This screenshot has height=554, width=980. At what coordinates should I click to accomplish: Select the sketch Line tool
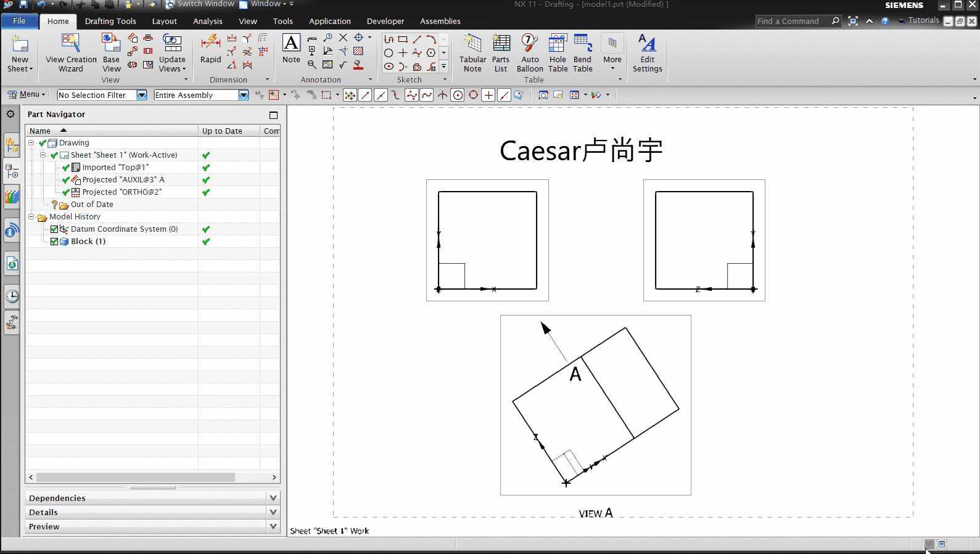coord(417,39)
